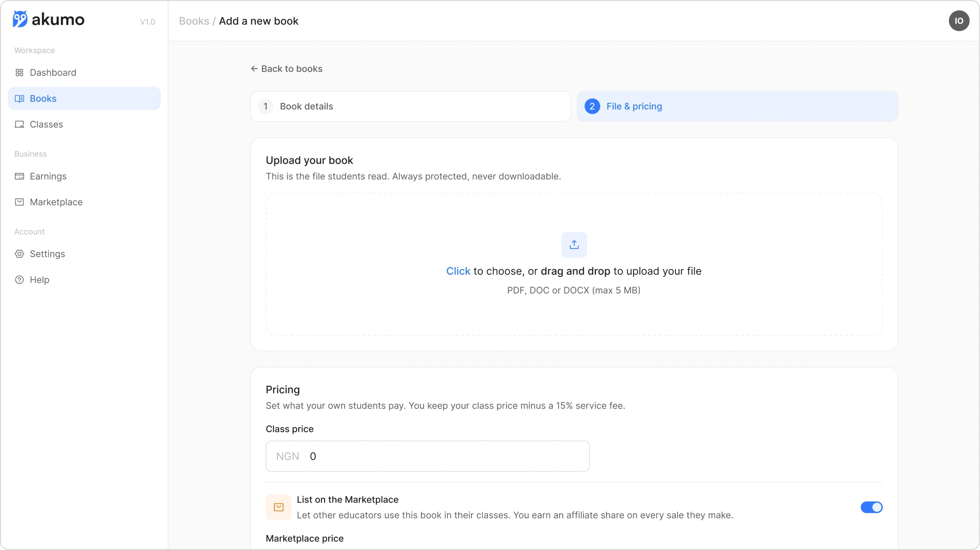
Task: Click the akumo owl logo icon
Action: (x=20, y=19)
